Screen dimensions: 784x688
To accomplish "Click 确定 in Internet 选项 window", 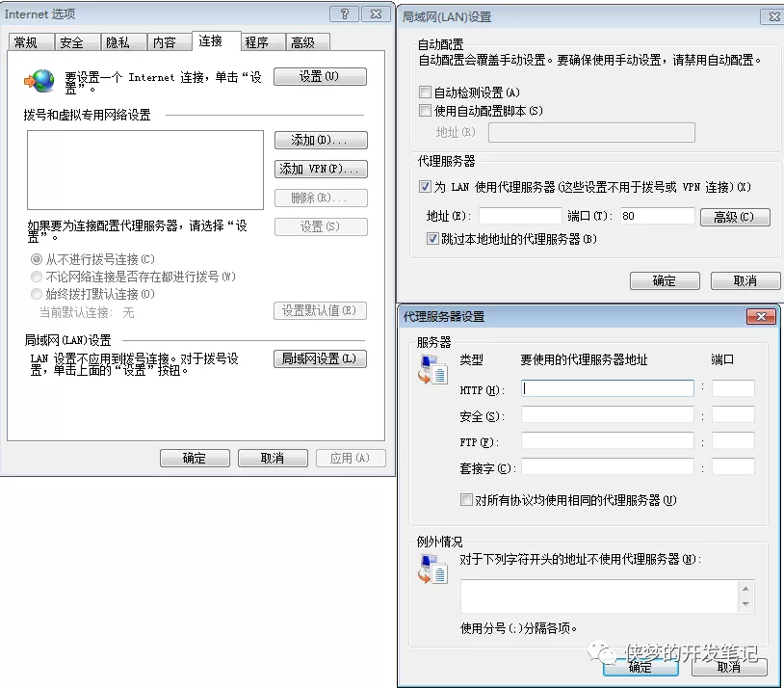I will pos(195,459).
